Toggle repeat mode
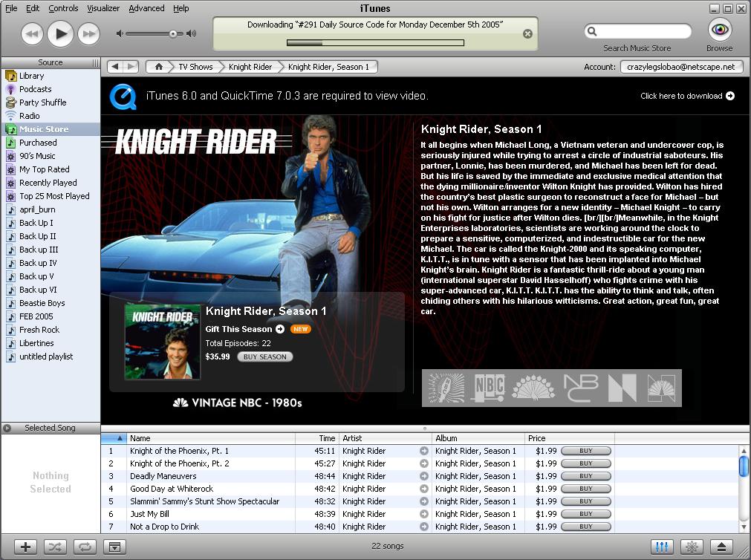 pos(85,547)
